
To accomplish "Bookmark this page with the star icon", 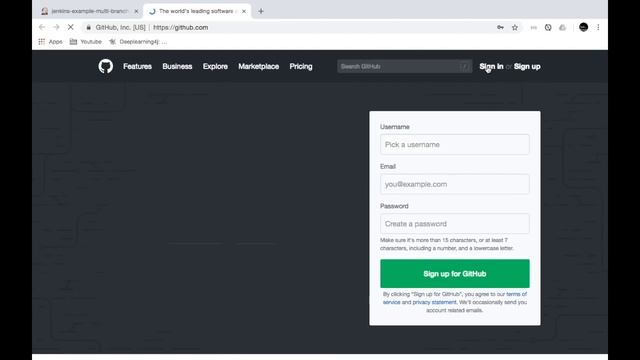I will (515, 27).
